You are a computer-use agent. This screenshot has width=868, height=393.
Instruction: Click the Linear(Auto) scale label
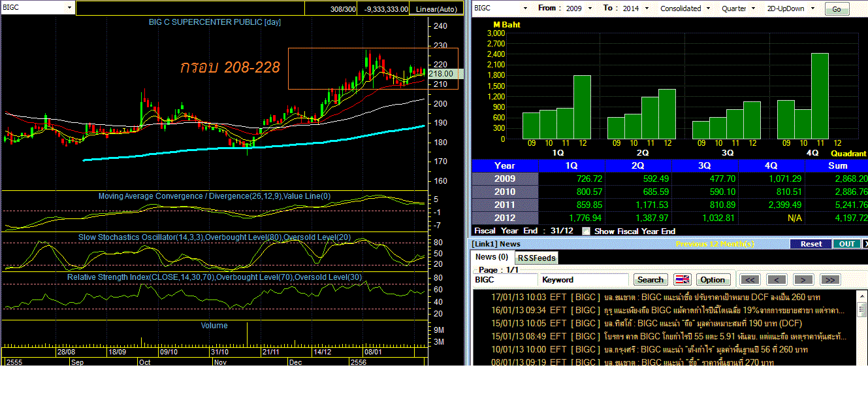click(436, 9)
